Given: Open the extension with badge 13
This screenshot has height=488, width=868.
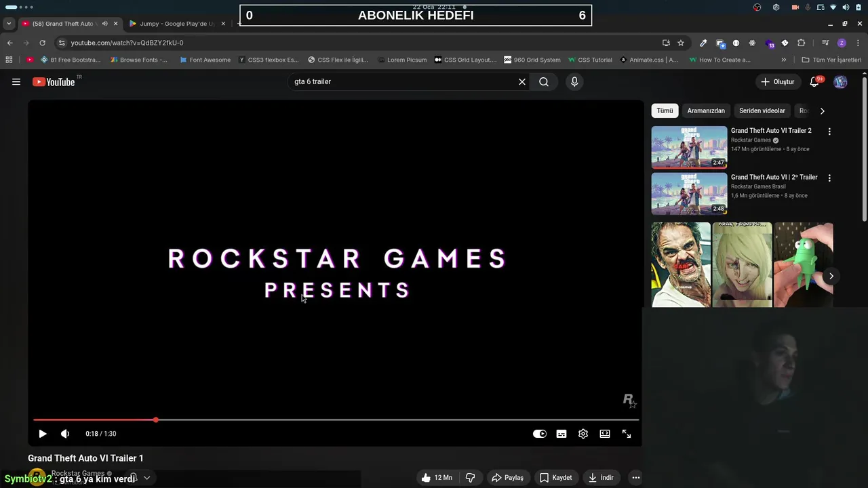Looking at the screenshot, I should click(769, 43).
